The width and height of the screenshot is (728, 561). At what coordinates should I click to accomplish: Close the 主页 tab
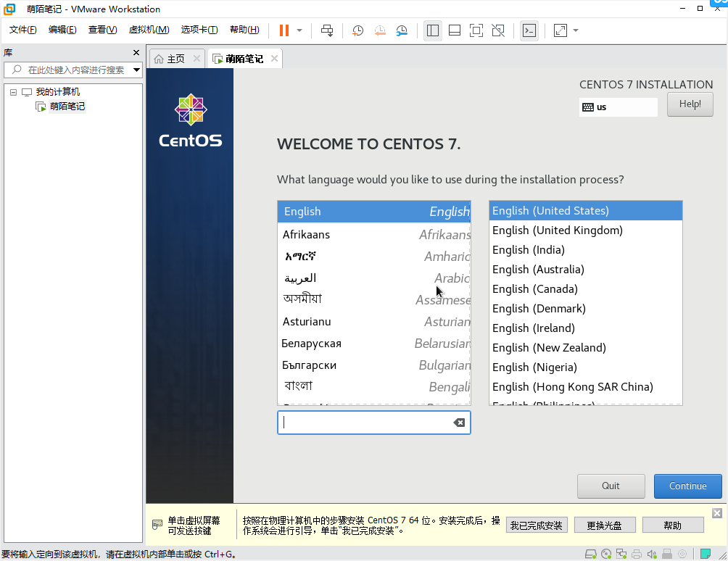click(197, 59)
